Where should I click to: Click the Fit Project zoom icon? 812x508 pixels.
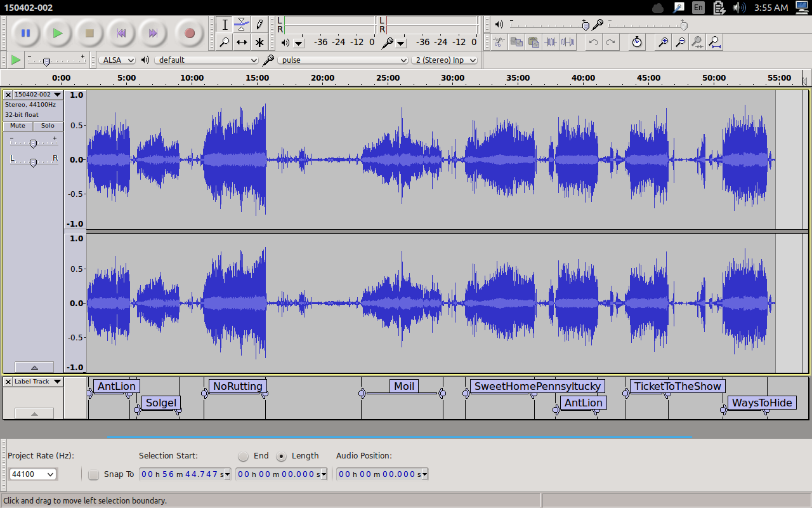point(714,43)
